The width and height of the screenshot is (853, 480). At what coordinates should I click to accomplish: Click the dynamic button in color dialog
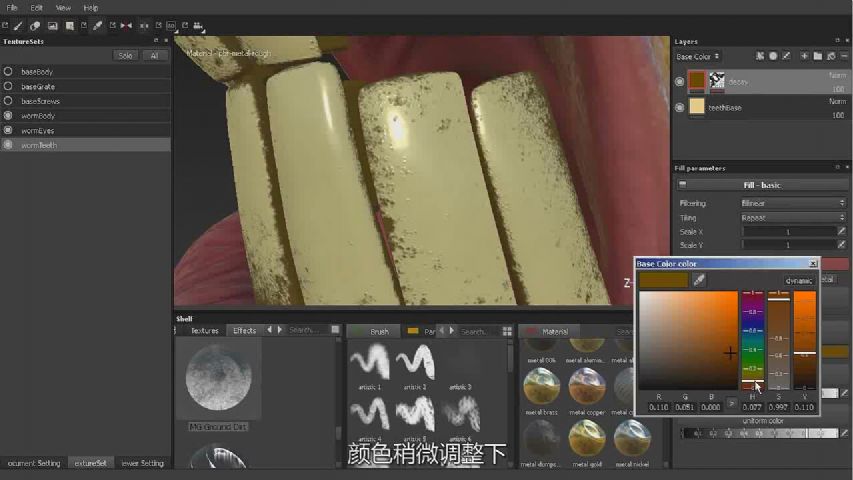(799, 280)
